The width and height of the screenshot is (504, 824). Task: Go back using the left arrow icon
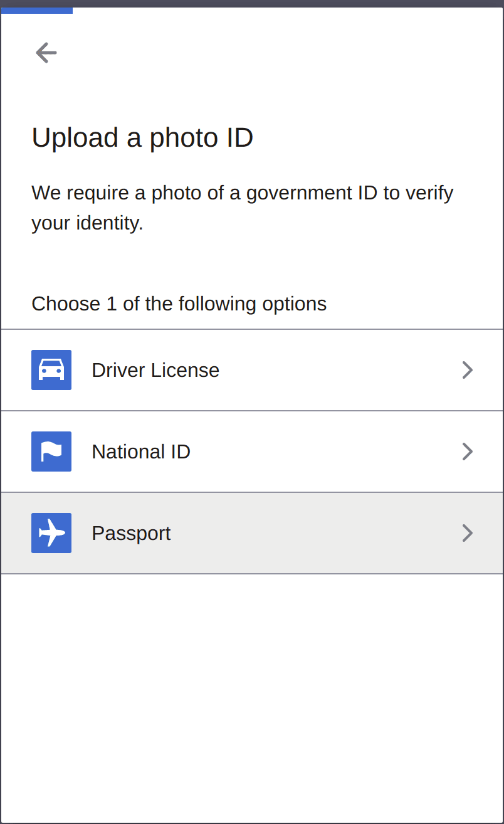click(46, 53)
